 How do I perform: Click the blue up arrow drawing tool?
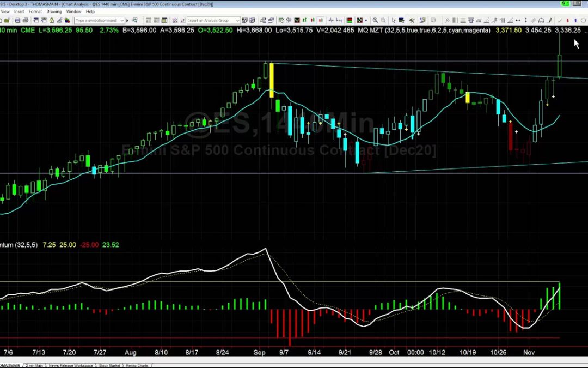pos(575,20)
